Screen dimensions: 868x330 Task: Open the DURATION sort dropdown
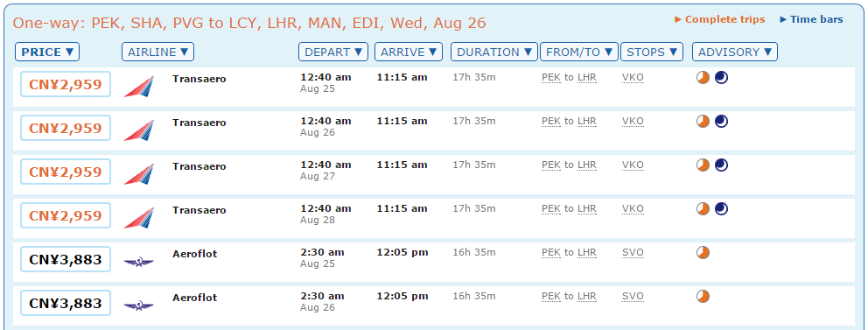pos(494,52)
